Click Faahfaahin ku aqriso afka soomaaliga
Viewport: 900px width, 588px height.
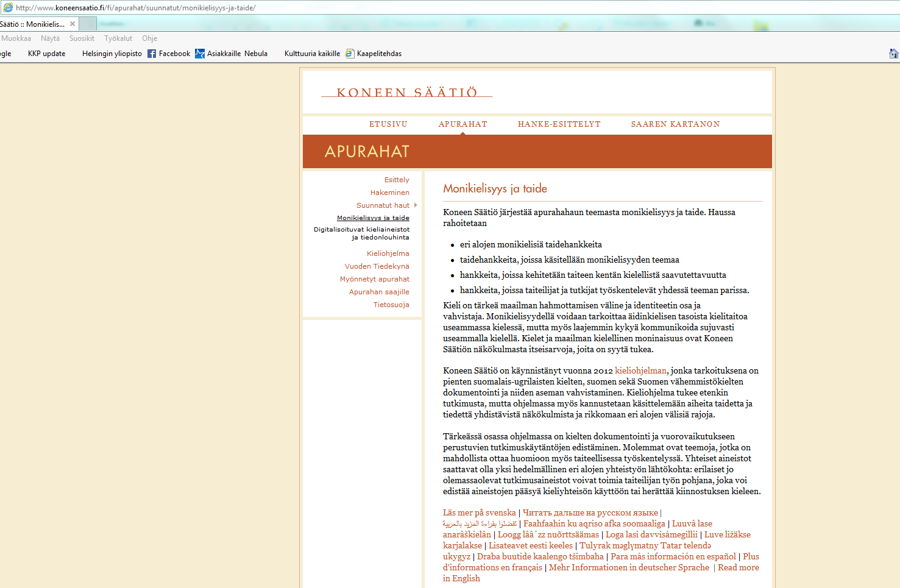coord(594,524)
